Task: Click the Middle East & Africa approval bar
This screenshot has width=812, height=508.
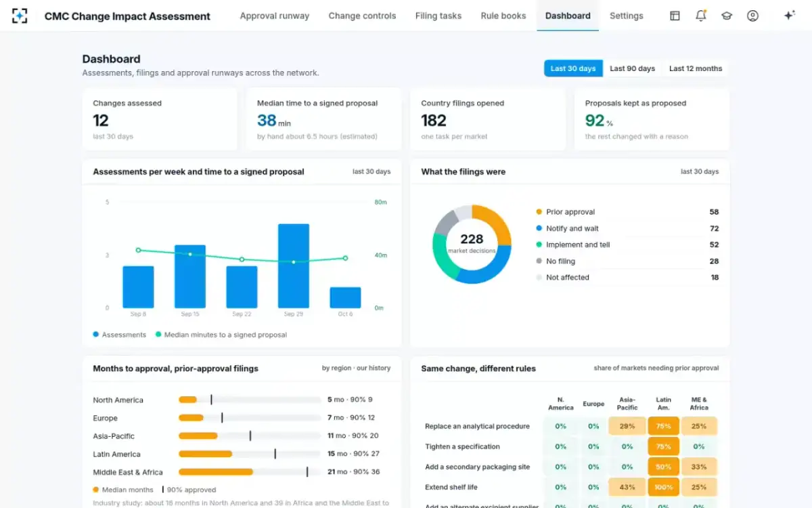Action: click(250, 472)
